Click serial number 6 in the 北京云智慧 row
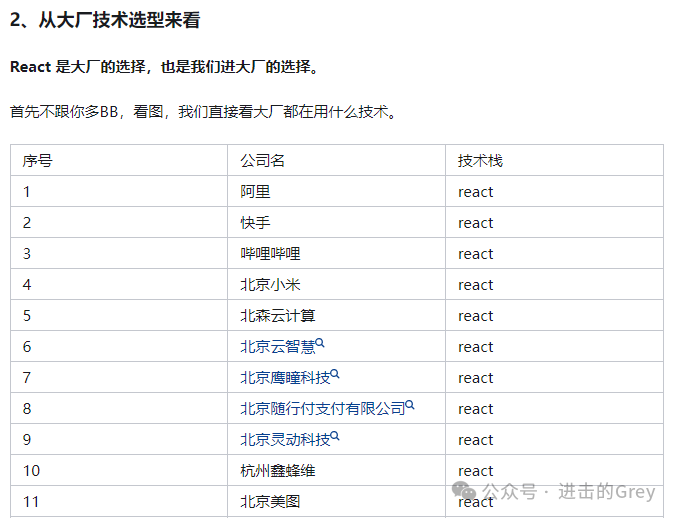Viewport: 675px width, 518px height. click(x=27, y=347)
